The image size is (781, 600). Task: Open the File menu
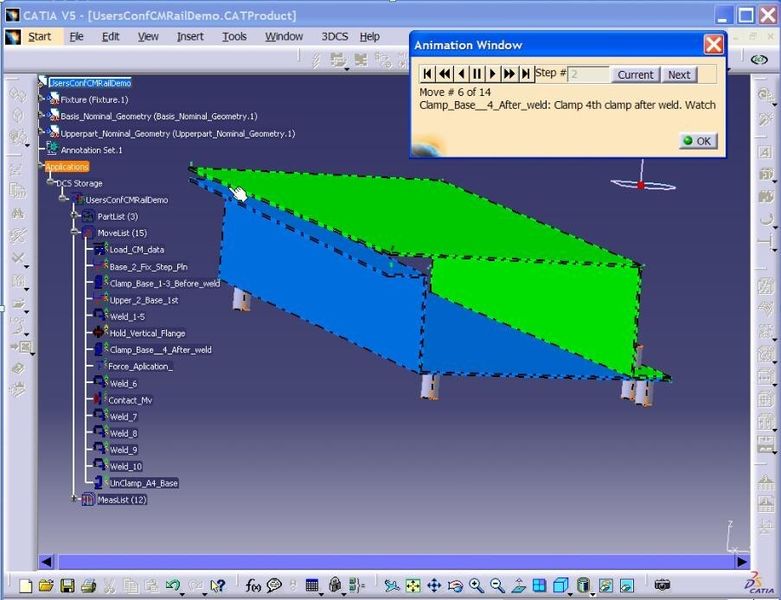click(x=76, y=36)
